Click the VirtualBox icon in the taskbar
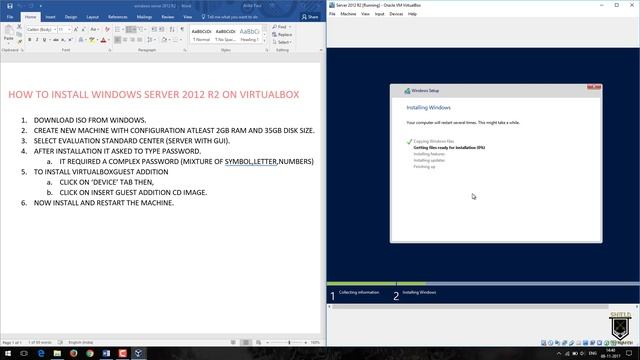 tap(138, 353)
